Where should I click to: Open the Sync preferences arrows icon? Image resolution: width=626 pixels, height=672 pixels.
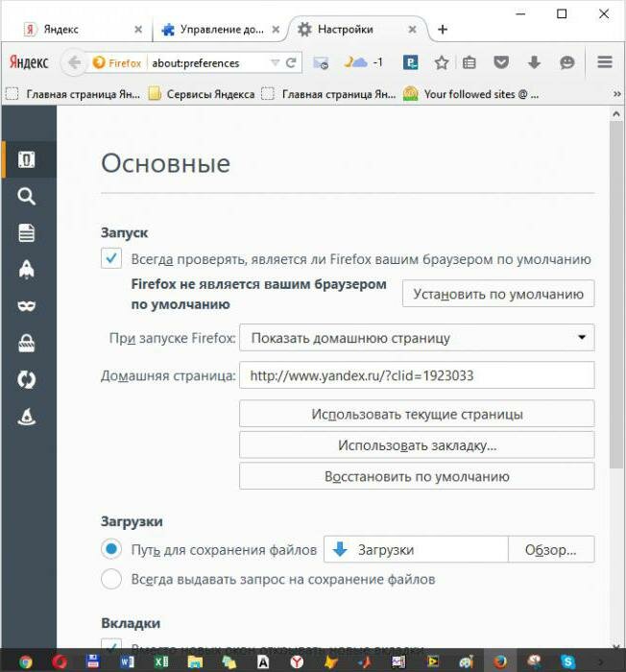point(27,380)
